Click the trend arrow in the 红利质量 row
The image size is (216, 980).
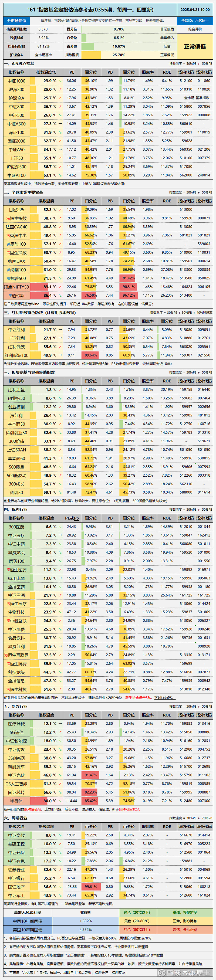pos(60,389)
